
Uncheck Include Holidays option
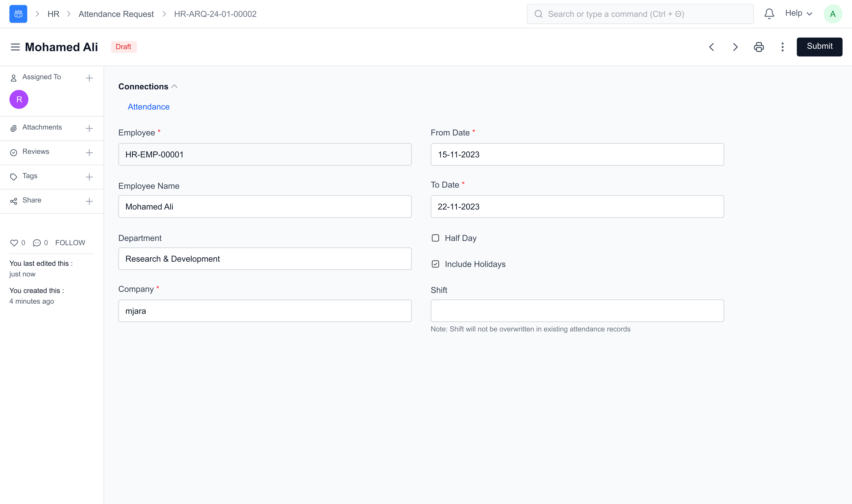435,264
